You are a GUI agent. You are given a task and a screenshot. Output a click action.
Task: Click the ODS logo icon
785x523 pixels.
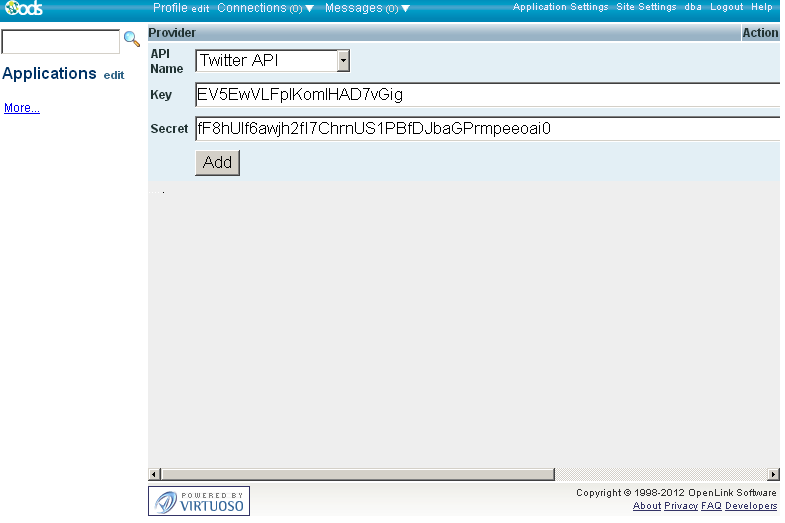pyautogui.click(x=23, y=9)
